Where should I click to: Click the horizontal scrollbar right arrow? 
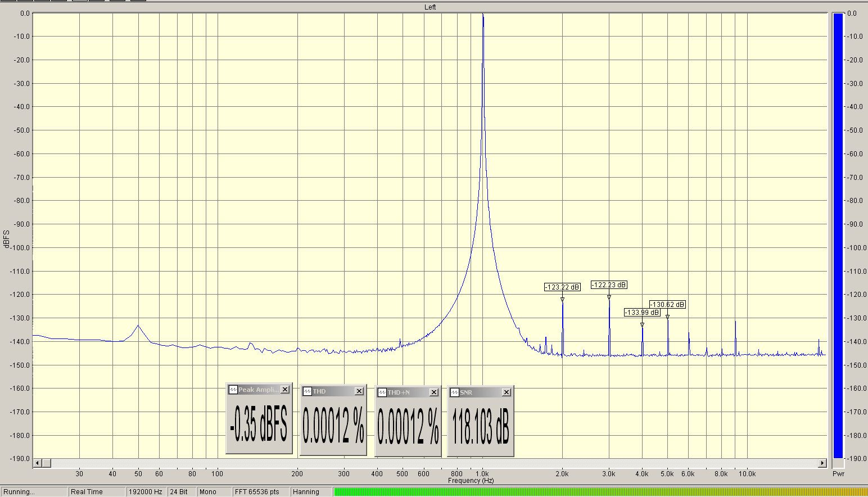822,463
